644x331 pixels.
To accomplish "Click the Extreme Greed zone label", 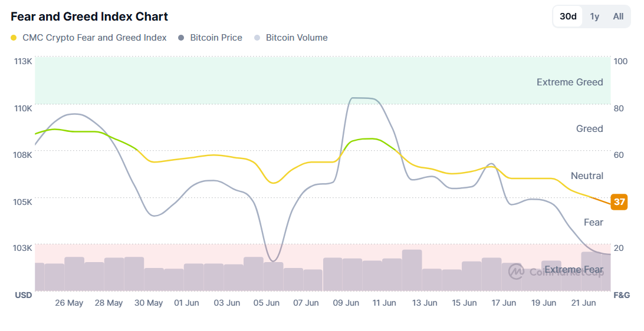I will (570, 82).
